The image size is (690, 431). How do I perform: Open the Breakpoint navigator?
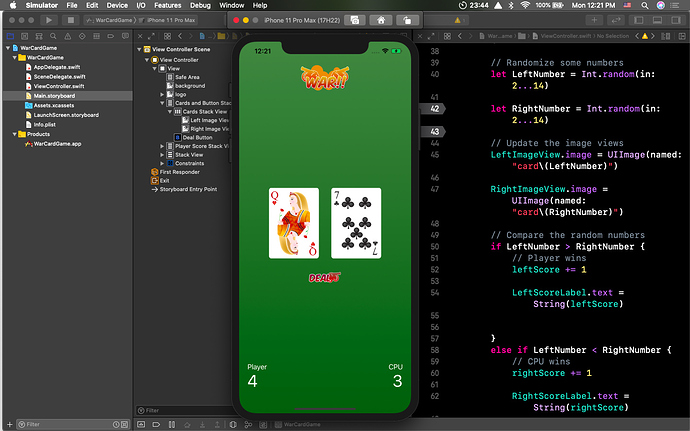click(110, 36)
